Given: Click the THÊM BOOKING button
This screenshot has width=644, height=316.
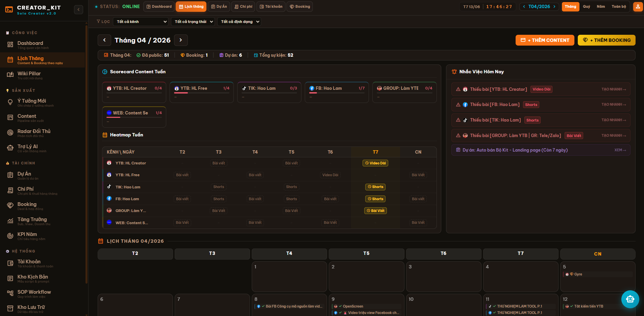Looking at the screenshot, I should click(606, 40).
